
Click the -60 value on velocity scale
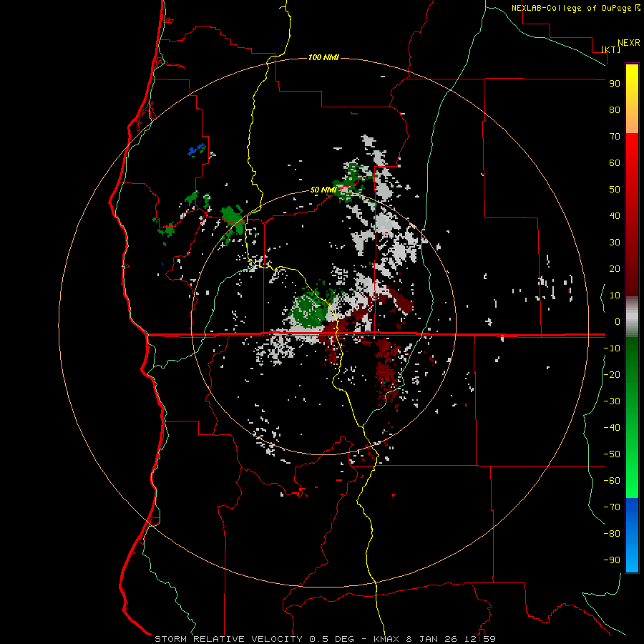click(612, 481)
